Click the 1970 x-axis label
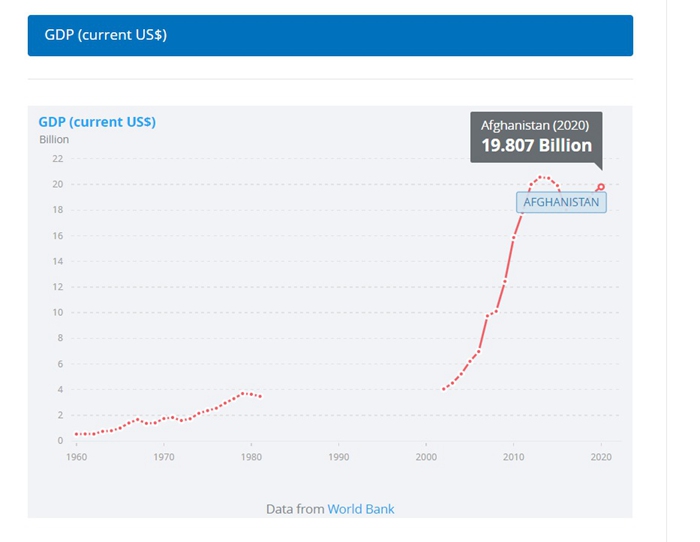The height and width of the screenshot is (542, 700). click(x=164, y=457)
